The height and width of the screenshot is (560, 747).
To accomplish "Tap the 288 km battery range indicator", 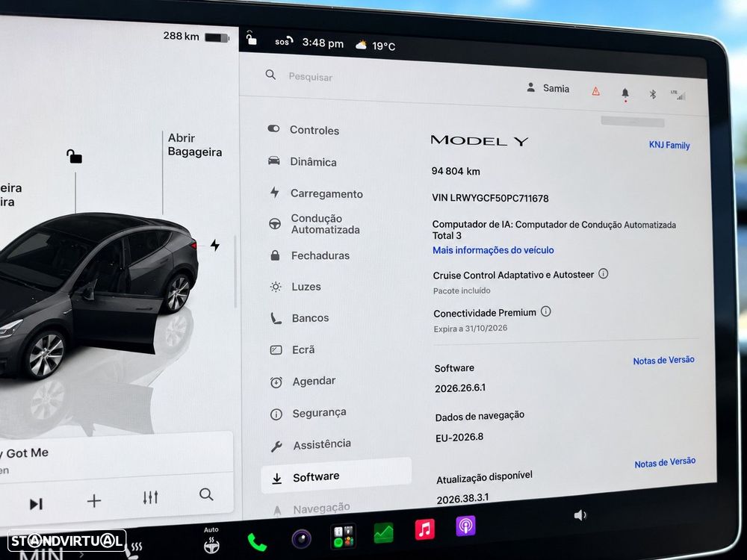I will (196, 36).
